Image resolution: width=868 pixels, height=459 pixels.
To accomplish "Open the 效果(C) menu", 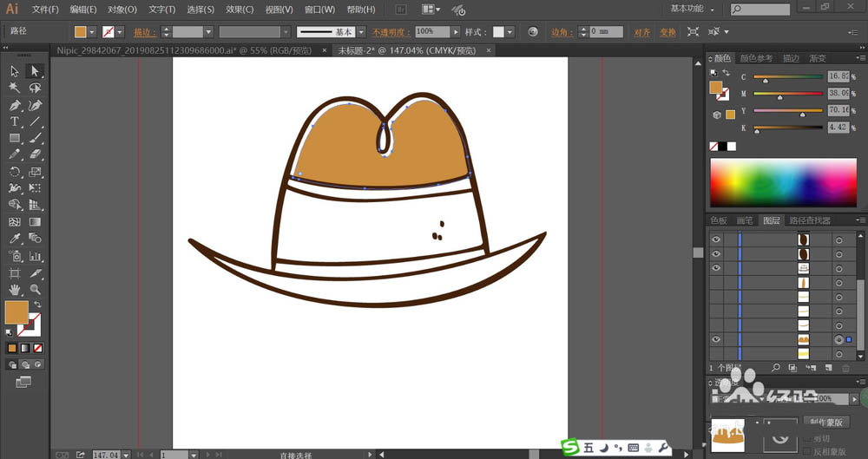I will point(240,10).
